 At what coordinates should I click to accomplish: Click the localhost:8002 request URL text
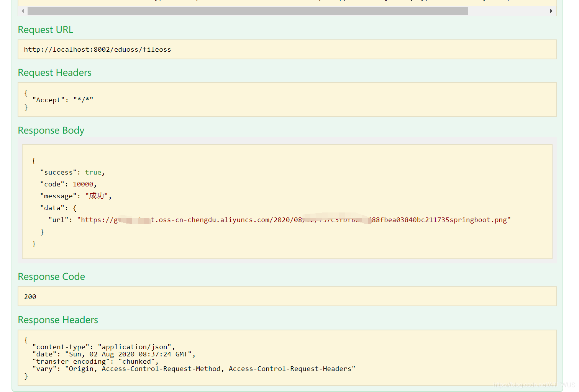(97, 49)
